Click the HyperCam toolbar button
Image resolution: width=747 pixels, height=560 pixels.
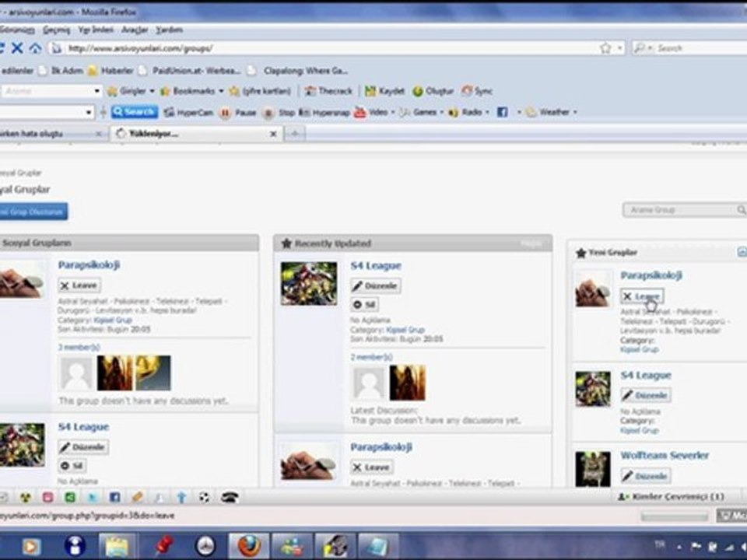(188, 112)
